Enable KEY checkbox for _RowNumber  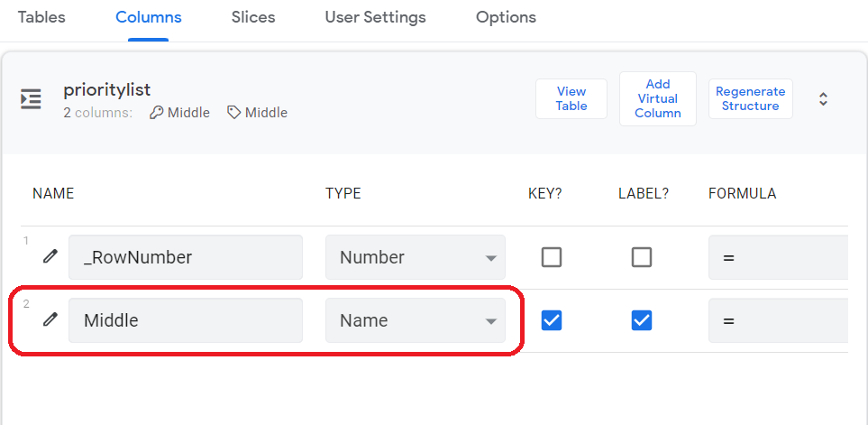click(552, 257)
